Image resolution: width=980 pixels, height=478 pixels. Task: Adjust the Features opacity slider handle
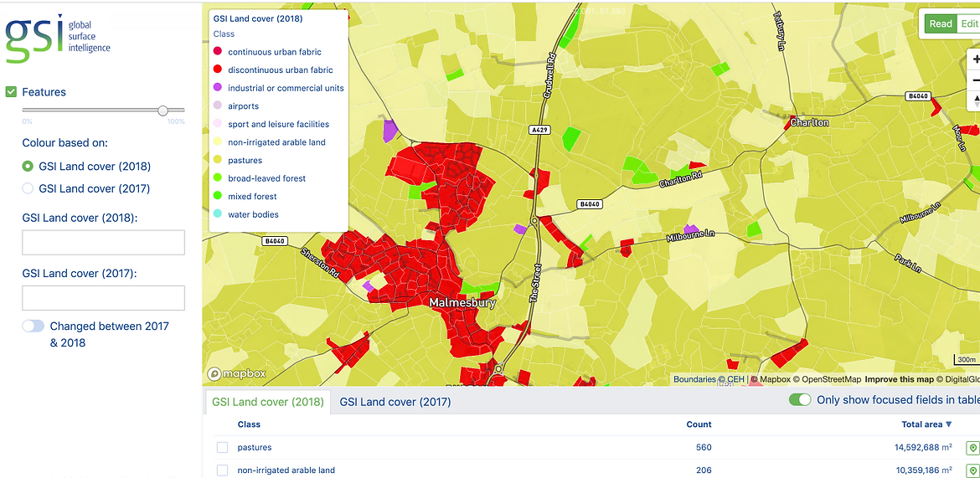163,111
